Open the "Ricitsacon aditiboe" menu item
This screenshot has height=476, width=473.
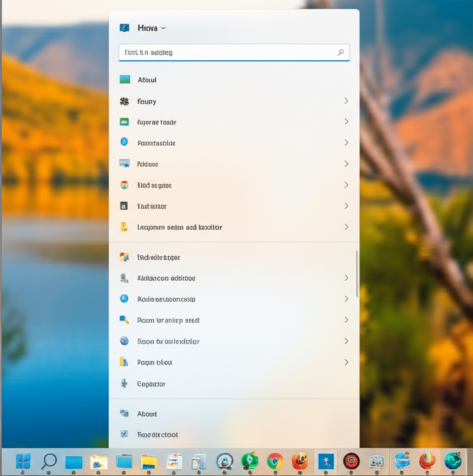coord(166,278)
